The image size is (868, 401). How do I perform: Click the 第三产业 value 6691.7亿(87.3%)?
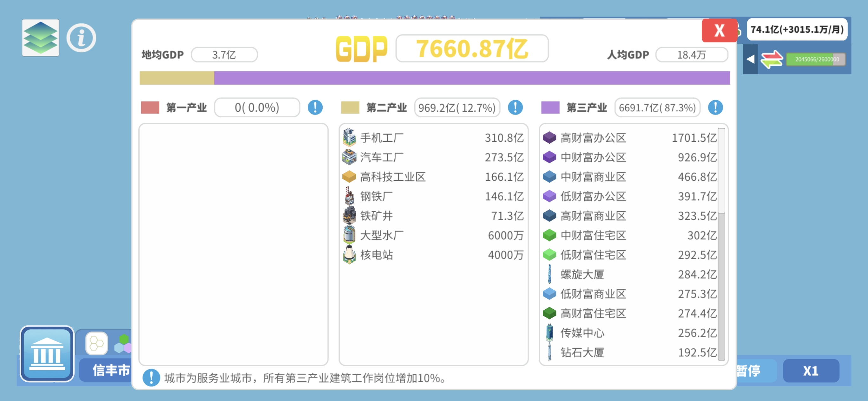coord(657,108)
